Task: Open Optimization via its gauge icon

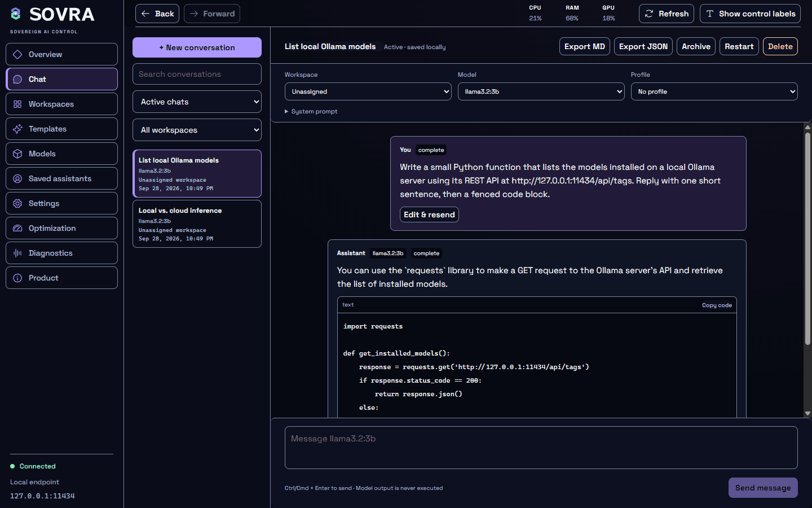Action: (17, 228)
